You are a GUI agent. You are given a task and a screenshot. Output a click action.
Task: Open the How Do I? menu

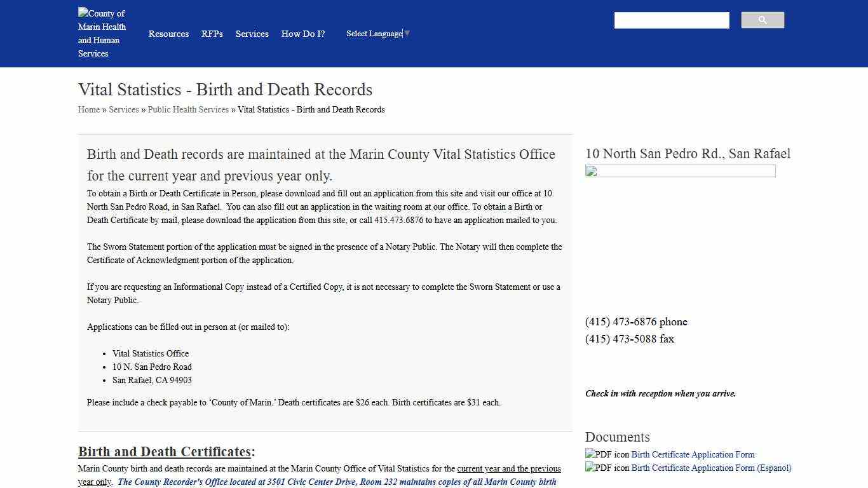coord(302,34)
